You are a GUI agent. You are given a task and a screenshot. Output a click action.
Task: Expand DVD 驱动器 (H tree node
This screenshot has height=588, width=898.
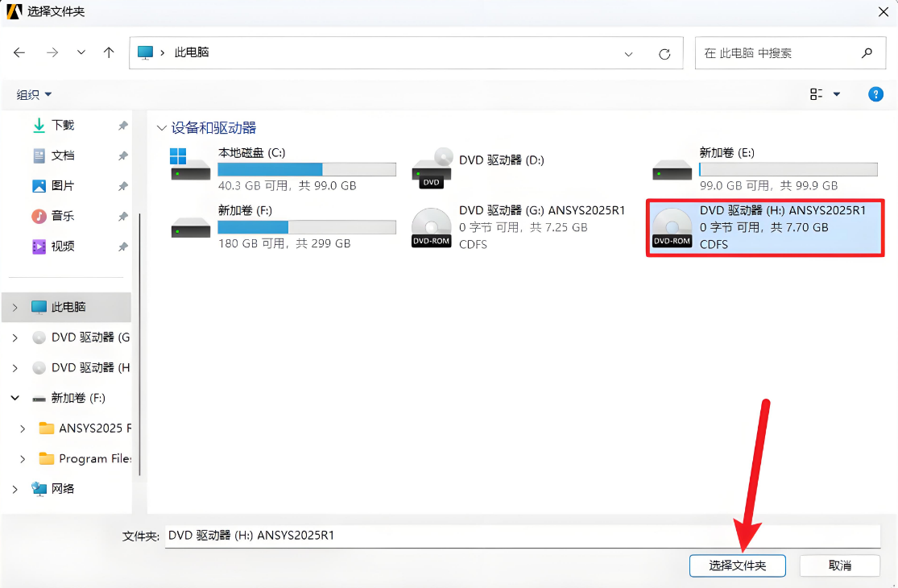[x=14, y=368]
